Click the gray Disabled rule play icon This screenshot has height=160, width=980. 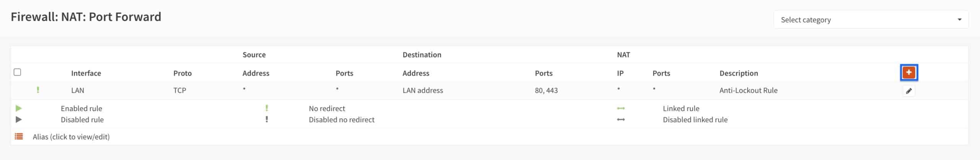tap(18, 120)
